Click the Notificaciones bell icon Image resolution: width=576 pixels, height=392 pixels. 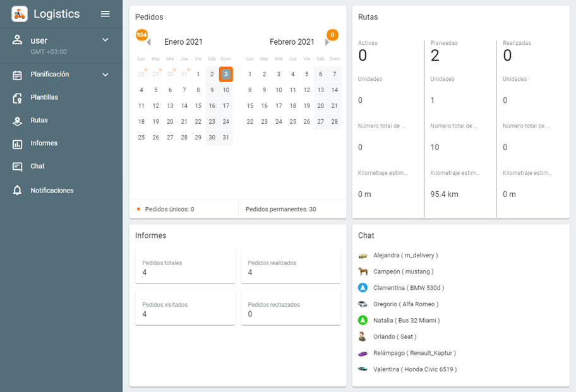(18, 191)
